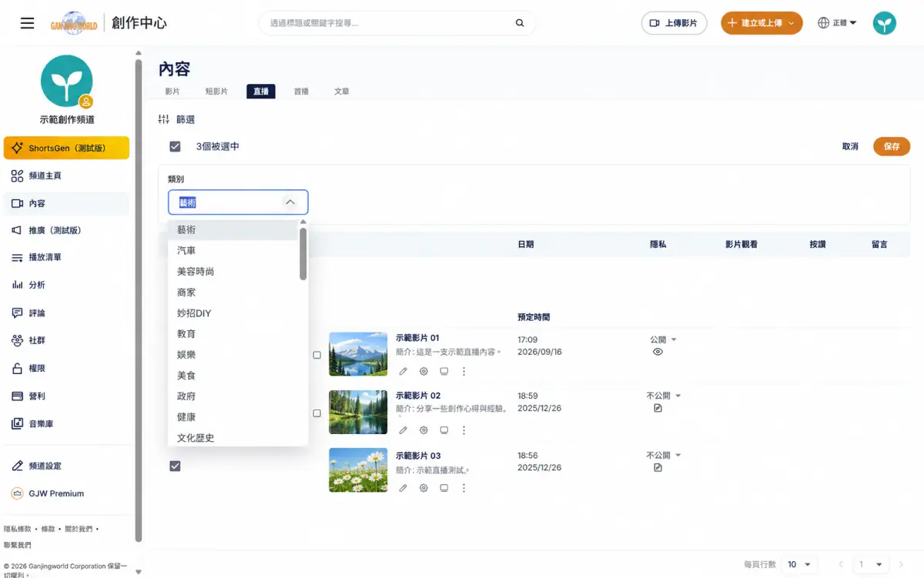
Task: Open the 隱私條款 footer link
Action: [18, 529]
